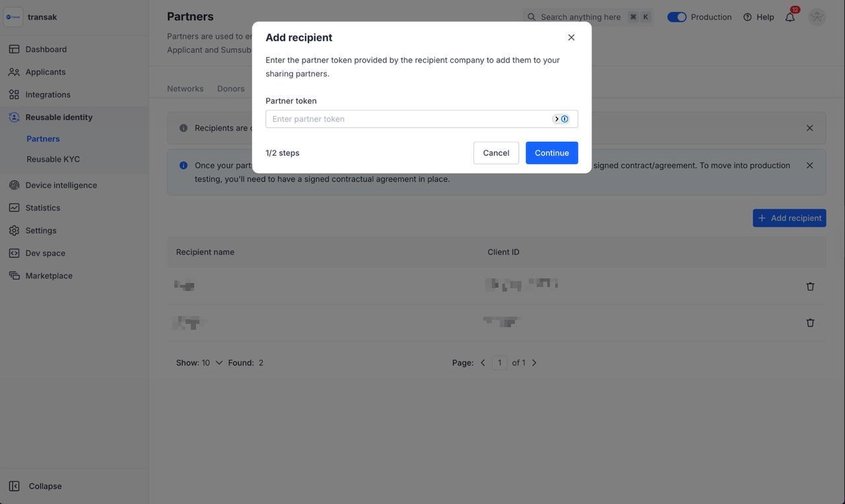
Task: Click the Continue button
Action: click(551, 153)
